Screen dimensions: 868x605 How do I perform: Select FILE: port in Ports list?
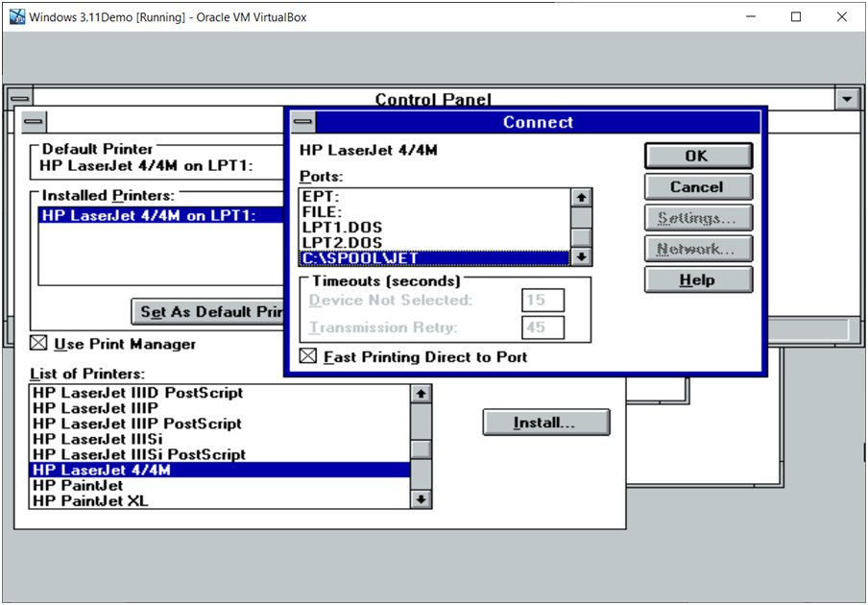click(435, 212)
